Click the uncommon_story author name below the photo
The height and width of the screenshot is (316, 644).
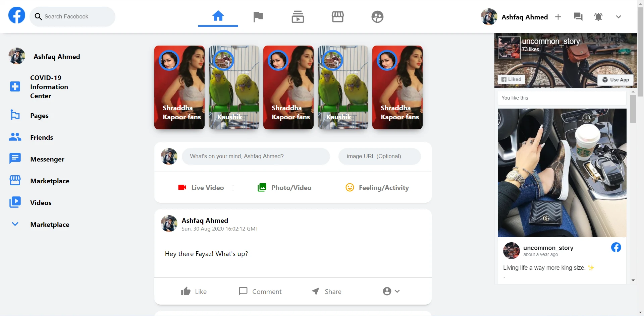[x=548, y=248]
